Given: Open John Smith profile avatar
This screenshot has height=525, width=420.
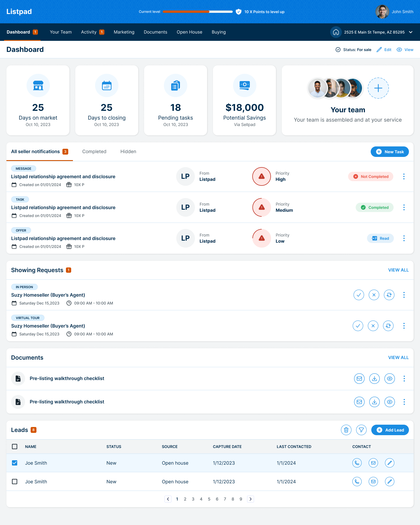Looking at the screenshot, I should [382, 12].
